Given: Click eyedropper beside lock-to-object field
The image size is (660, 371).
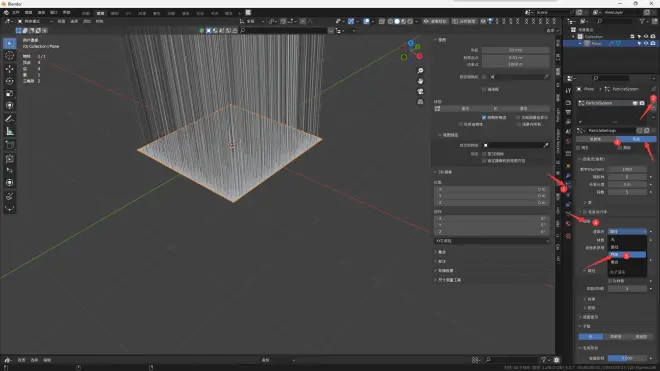Looking at the screenshot, I should (546, 145).
